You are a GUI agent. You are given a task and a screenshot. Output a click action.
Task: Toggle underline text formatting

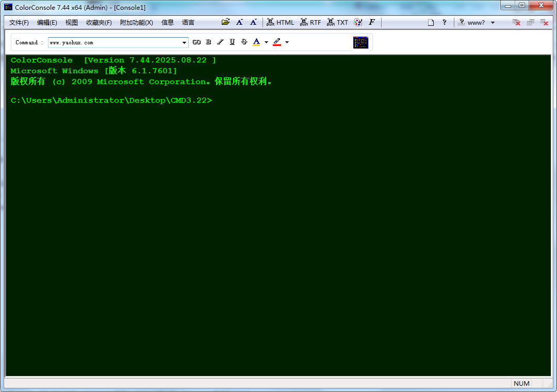point(232,42)
